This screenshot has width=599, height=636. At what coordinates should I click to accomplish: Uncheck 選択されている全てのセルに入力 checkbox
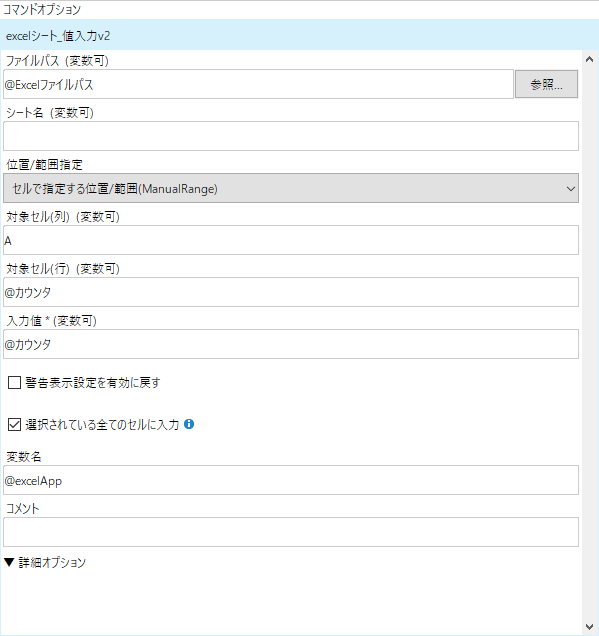15,425
